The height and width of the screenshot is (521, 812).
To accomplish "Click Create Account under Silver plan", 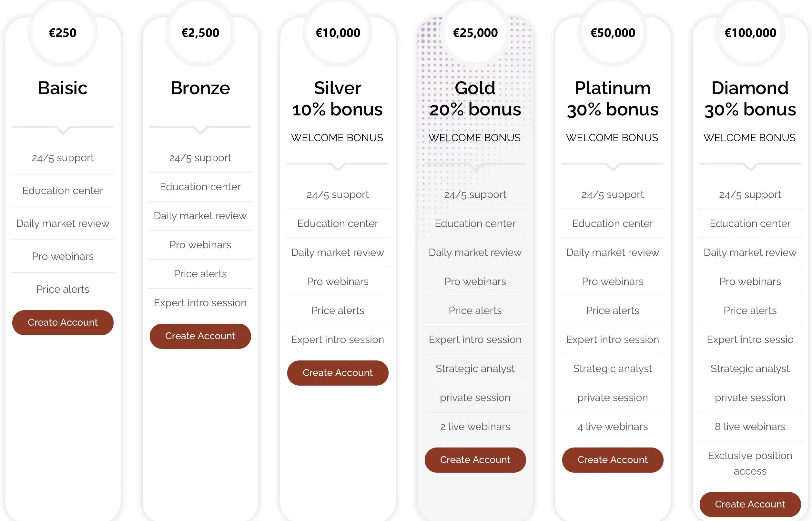I will 338,373.
